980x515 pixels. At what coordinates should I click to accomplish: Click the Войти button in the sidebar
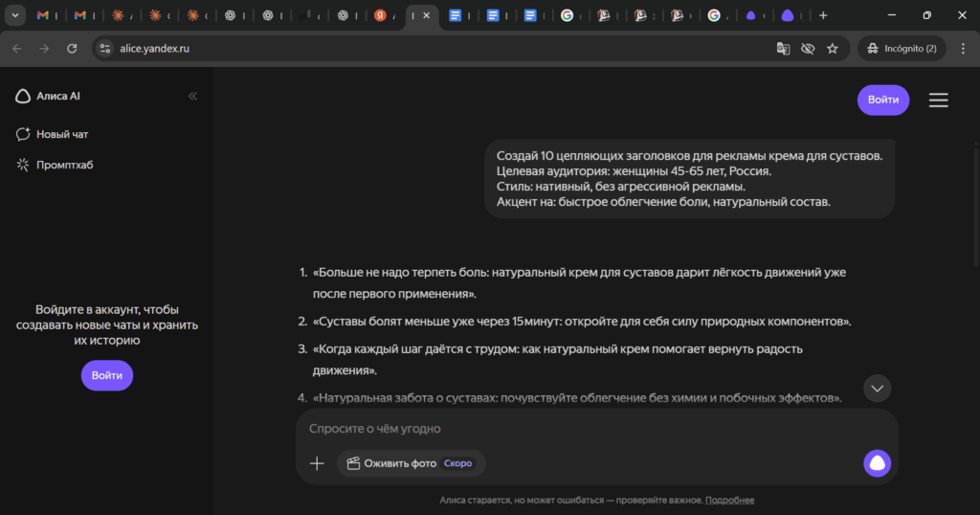pyautogui.click(x=106, y=375)
